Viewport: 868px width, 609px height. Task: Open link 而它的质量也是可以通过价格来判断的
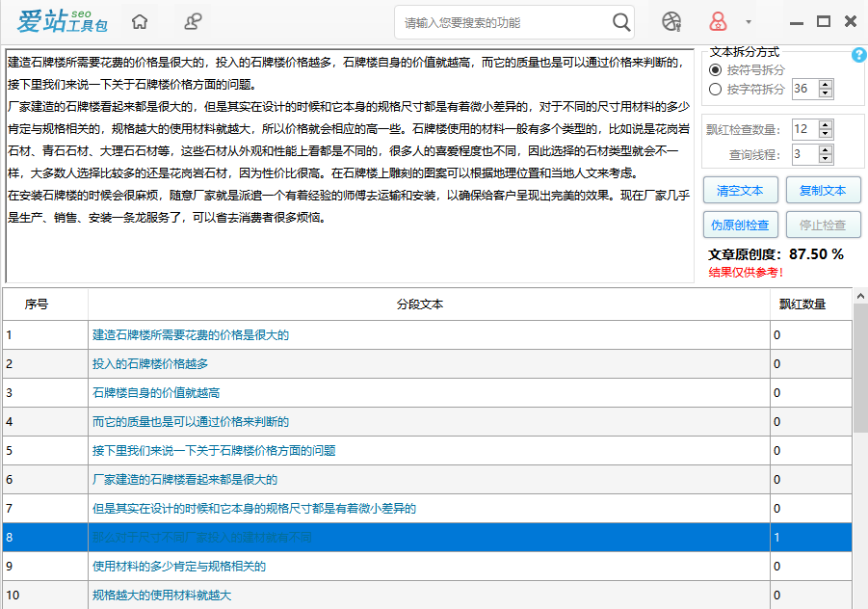[x=191, y=422]
